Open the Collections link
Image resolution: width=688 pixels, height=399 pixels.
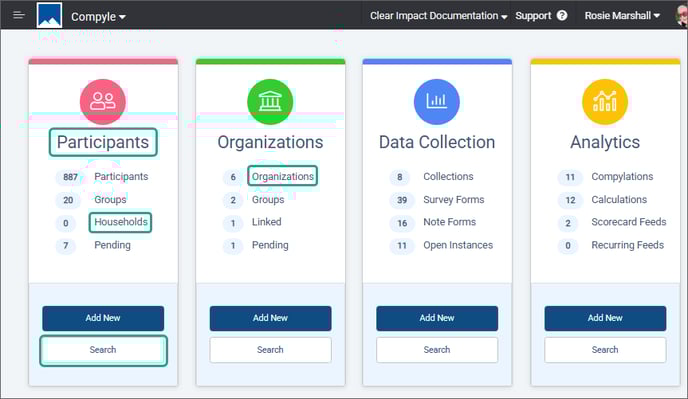coord(448,176)
